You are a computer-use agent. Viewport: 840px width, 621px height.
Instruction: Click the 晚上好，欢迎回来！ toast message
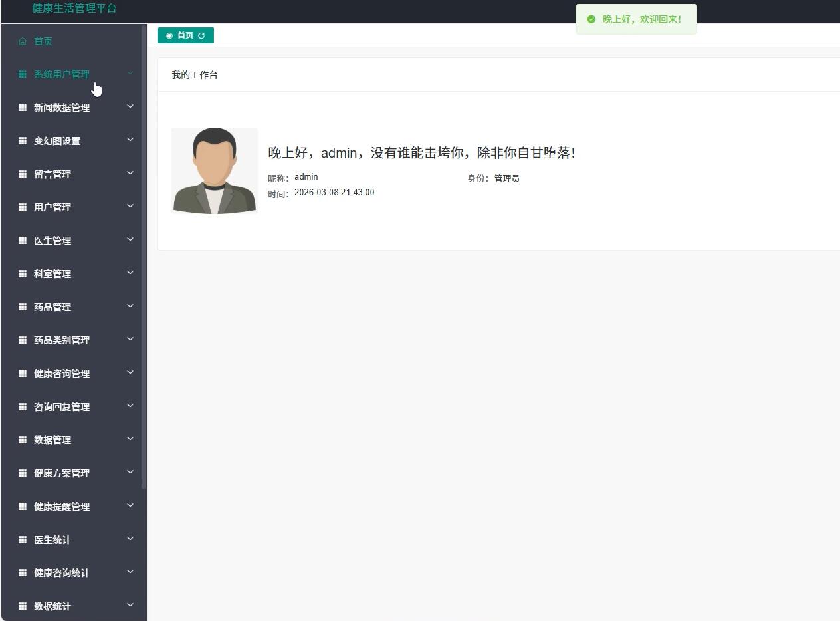tap(642, 19)
